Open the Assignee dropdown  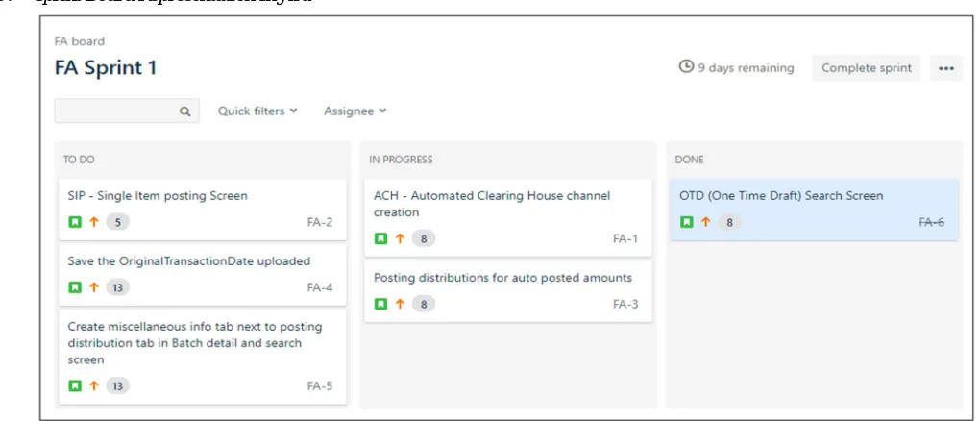[x=355, y=111]
